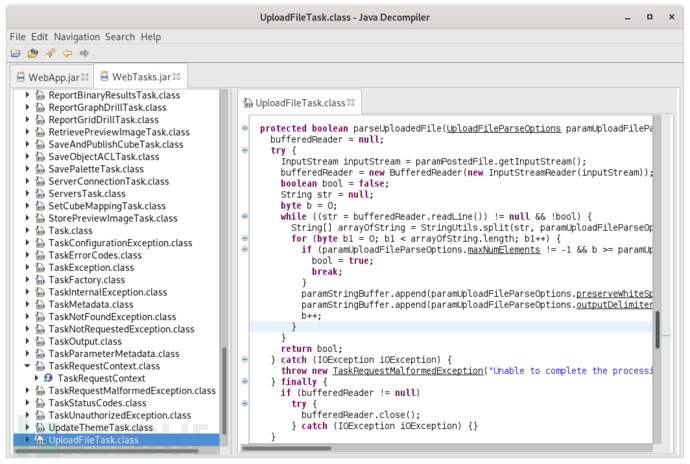
Task: Collapse the expanded TaskRequestContext.class node
Action: click(x=27, y=366)
